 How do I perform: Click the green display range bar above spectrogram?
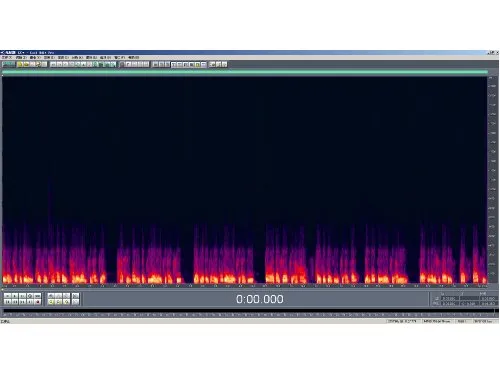coord(245,72)
